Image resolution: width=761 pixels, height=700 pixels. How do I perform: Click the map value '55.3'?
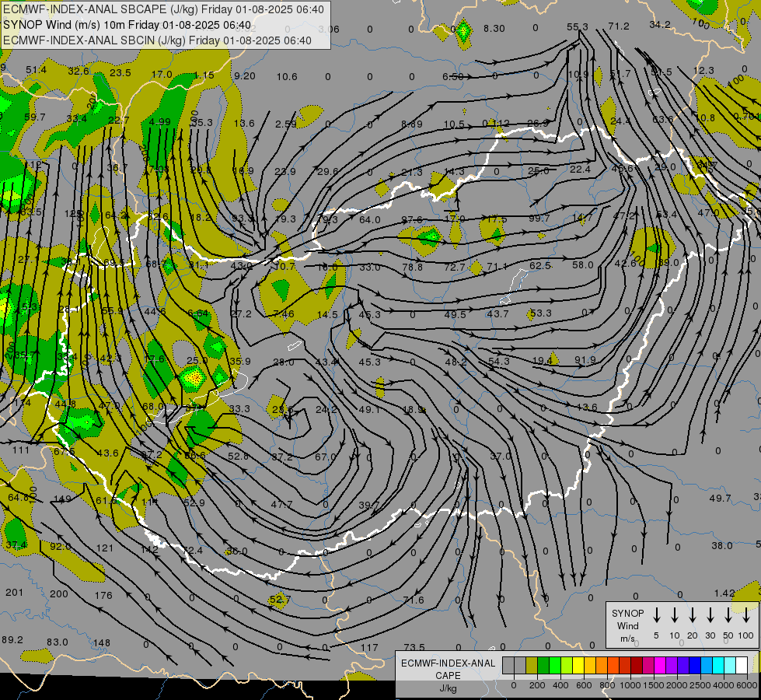[x=578, y=26]
